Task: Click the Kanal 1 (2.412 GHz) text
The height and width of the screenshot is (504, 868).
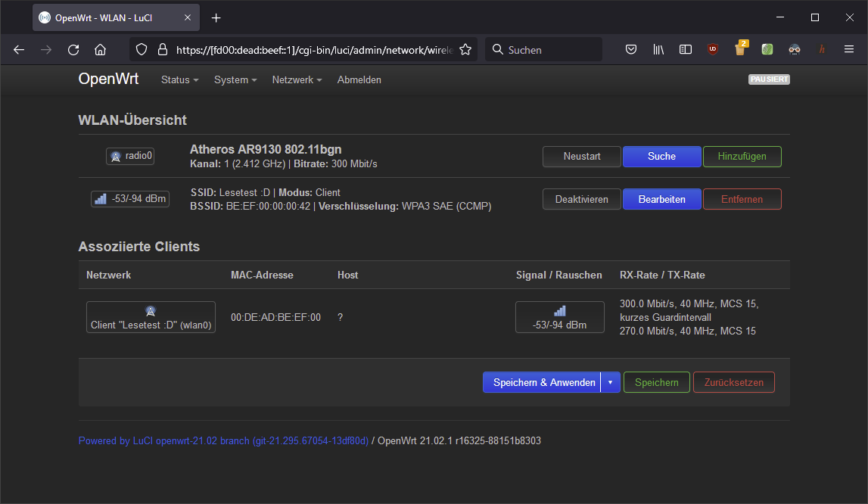Action: 238,164
